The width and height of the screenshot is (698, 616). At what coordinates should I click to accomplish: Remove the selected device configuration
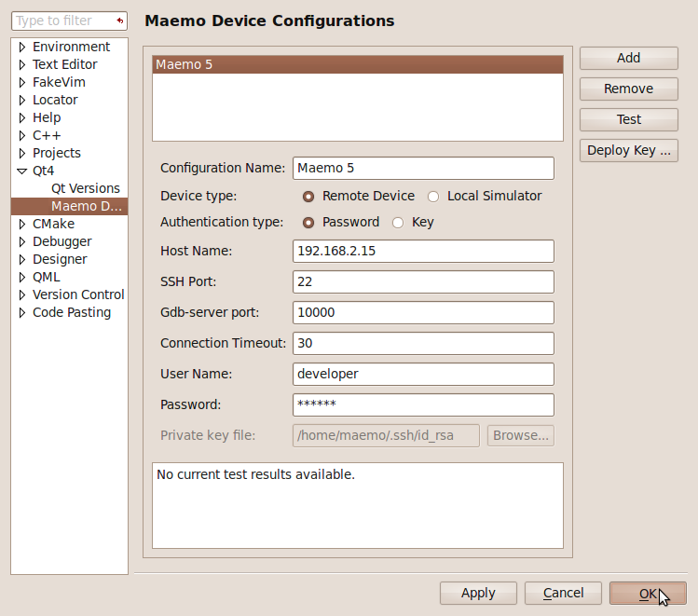[x=628, y=89]
